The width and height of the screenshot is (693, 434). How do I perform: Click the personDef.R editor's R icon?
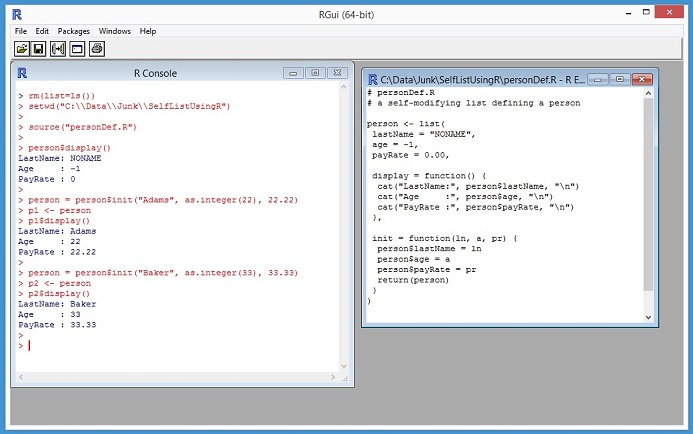tap(372, 79)
